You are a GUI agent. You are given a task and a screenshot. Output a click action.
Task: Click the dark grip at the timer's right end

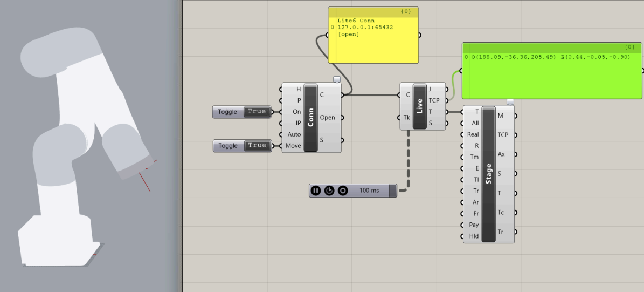pyautogui.click(x=393, y=191)
